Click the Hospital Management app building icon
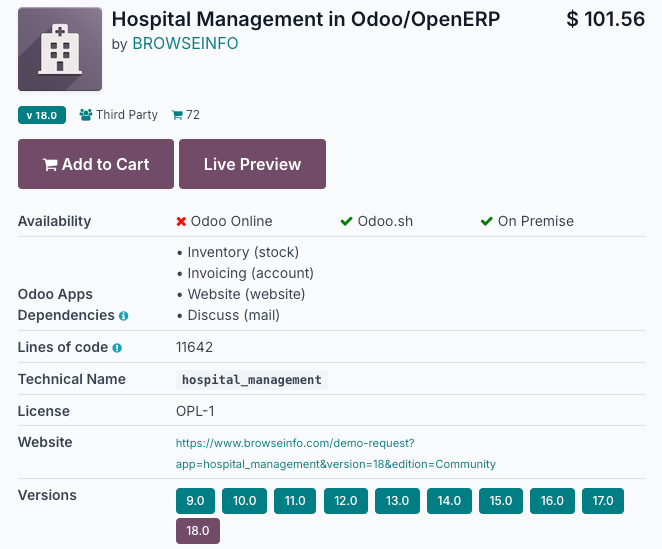The image size is (662, 549). 60,49
